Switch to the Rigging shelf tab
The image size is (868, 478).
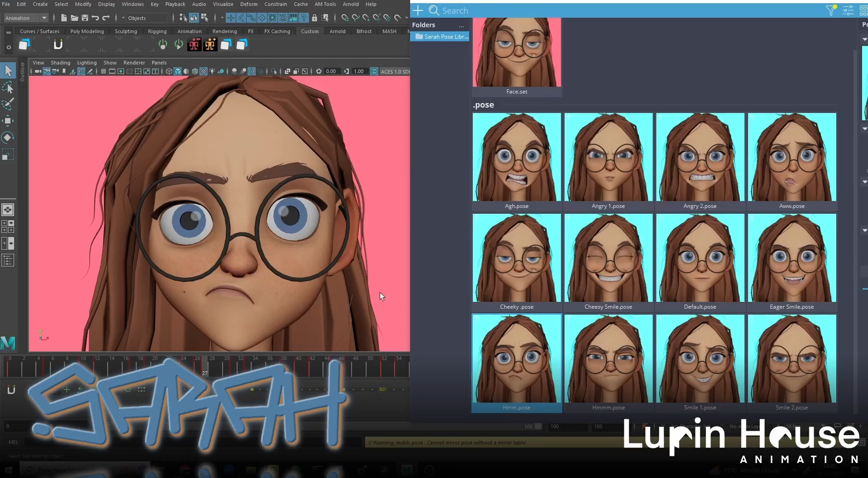[x=157, y=31]
